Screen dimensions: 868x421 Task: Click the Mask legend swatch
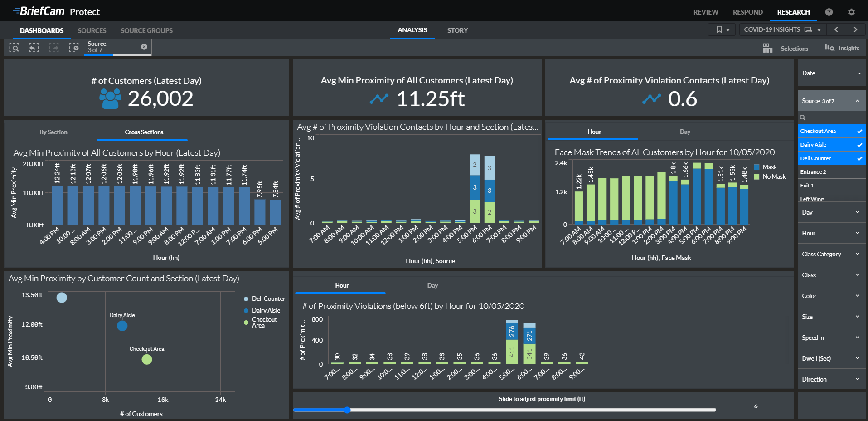pyautogui.click(x=756, y=167)
